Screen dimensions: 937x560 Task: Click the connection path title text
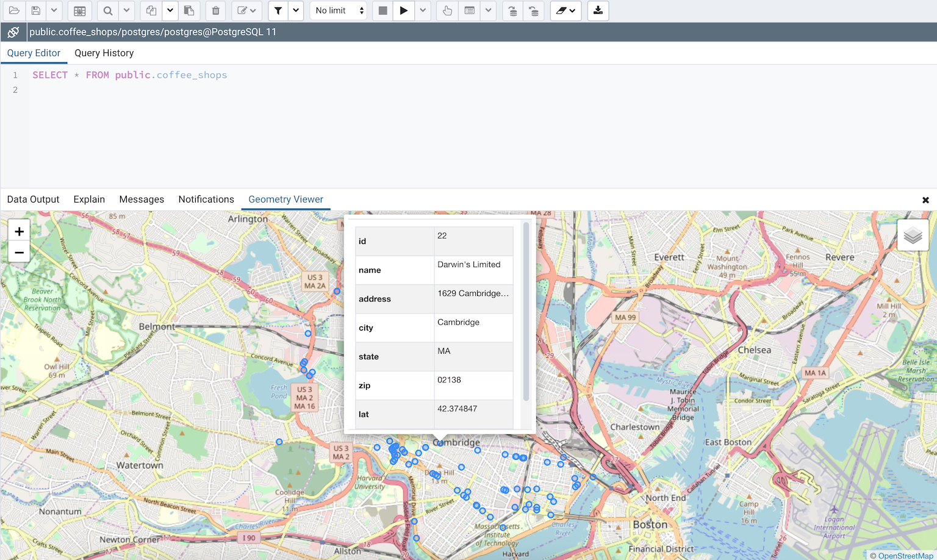click(153, 32)
